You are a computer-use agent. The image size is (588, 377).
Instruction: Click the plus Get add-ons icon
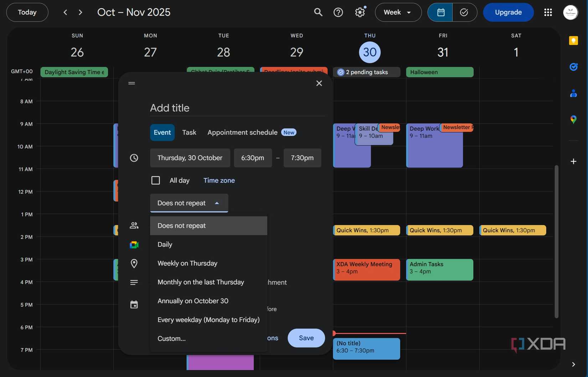coord(573,161)
